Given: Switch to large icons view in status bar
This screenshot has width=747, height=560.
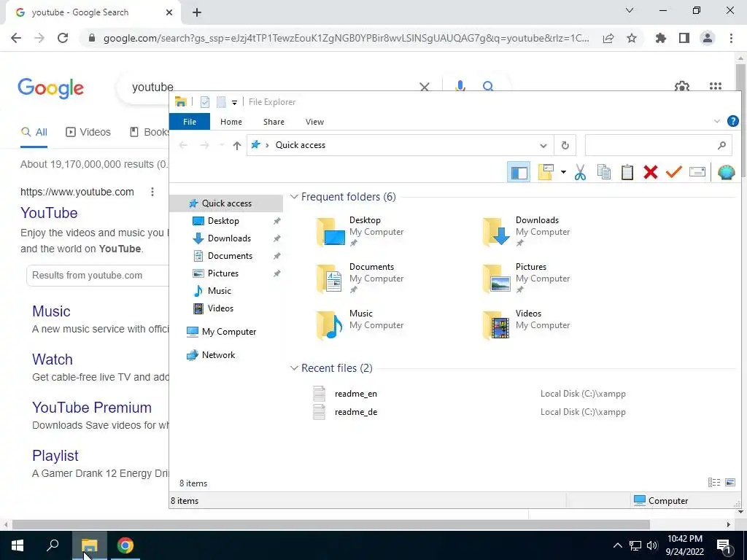Looking at the screenshot, I should [x=729, y=483].
